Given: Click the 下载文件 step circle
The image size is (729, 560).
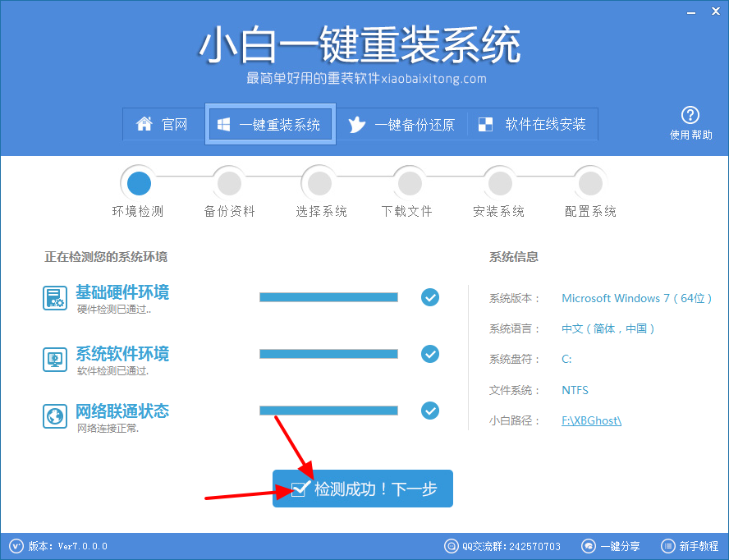Looking at the screenshot, I should [x=410, y=183].
